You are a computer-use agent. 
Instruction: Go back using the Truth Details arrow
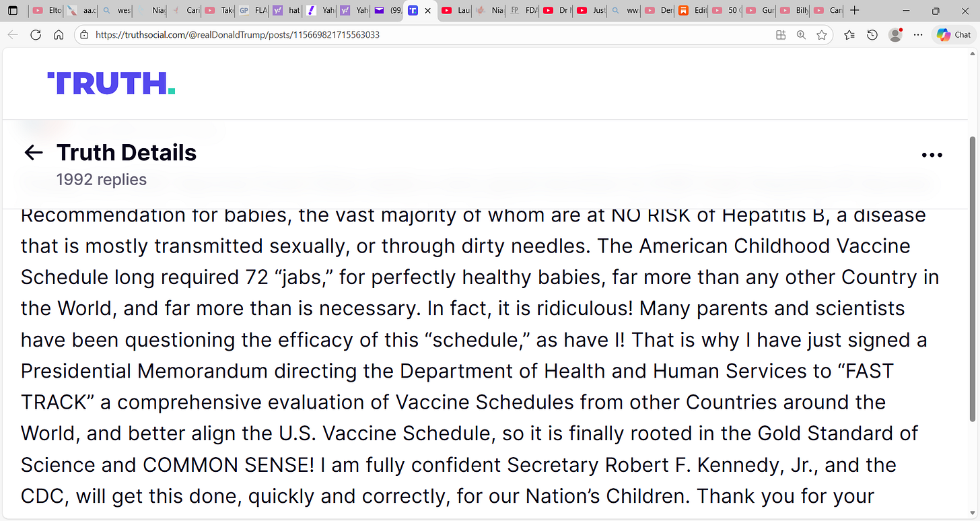[33, 153]
